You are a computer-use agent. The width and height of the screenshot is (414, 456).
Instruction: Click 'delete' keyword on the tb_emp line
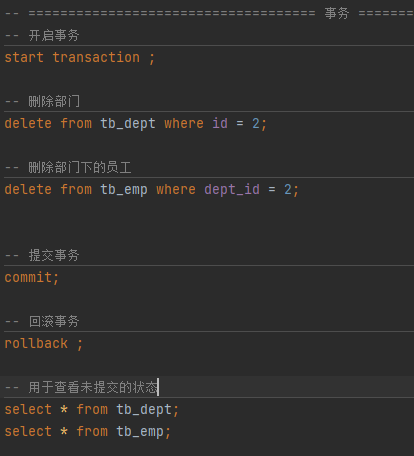tap(28, 190)
